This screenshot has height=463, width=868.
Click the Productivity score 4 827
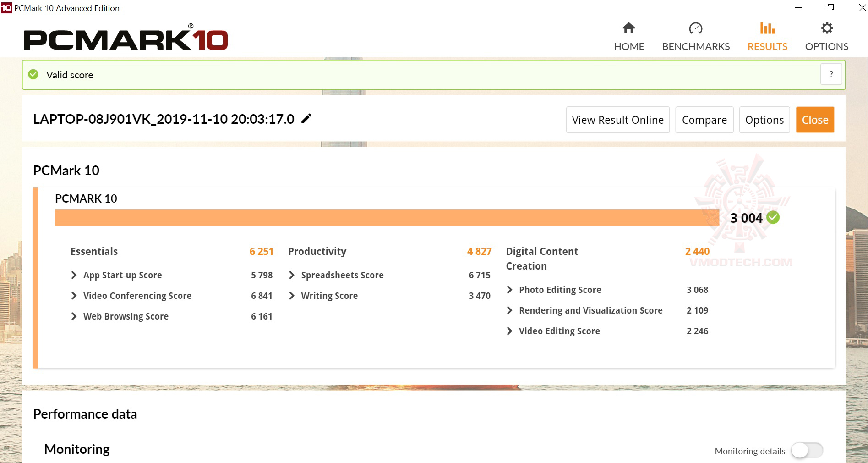point(479,251)
